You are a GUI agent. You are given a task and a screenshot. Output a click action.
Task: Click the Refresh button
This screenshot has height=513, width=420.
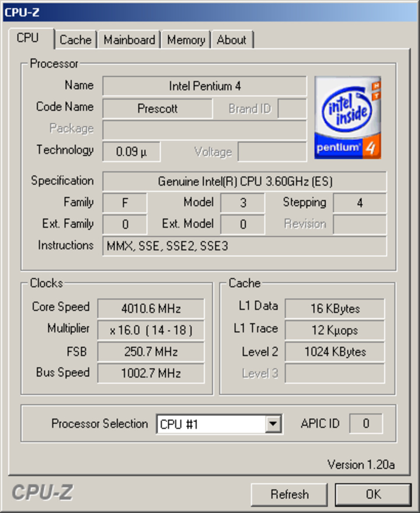pyautogui.click(x=289, y=494)
